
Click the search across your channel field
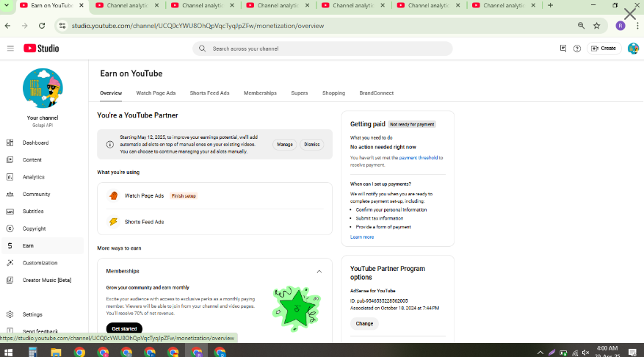point(322,48)
